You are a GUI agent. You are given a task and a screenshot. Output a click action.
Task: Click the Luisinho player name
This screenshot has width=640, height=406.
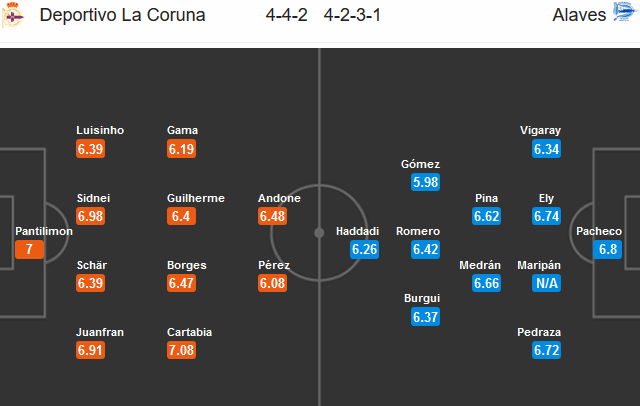tap(100, 130)
